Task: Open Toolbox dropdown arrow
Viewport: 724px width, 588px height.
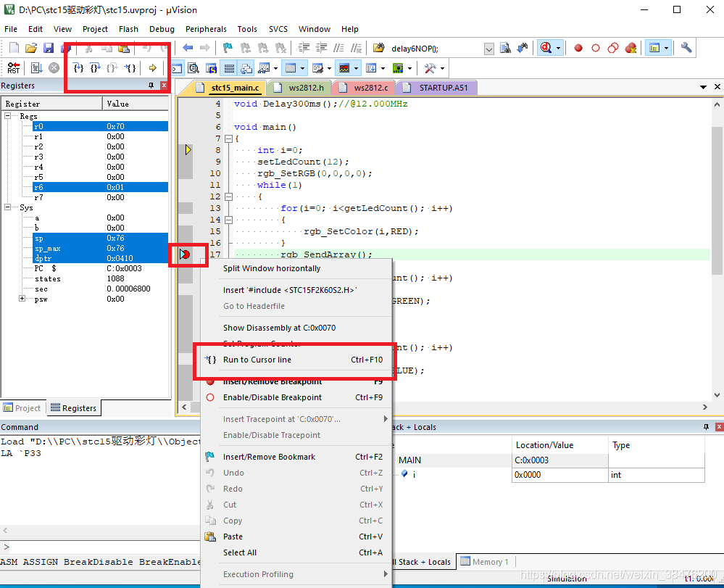Action: pyautogui.click(x=442, y=69)
